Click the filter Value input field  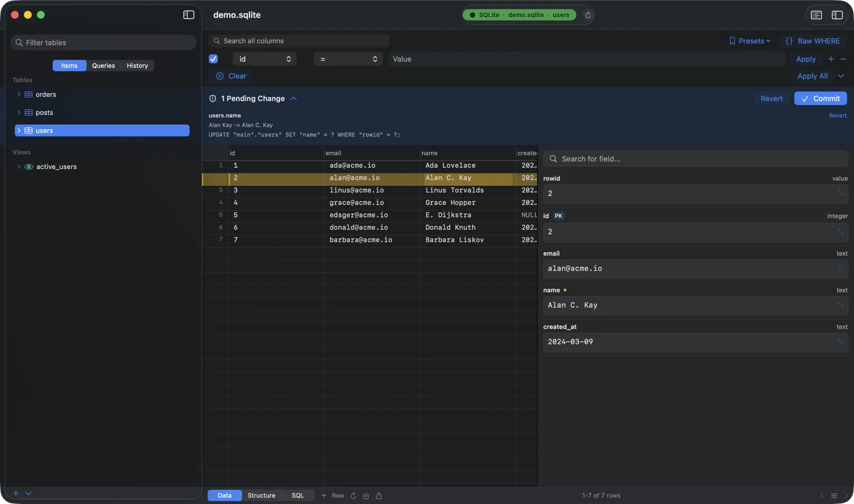pyautogui.click(x=587, y=59)
